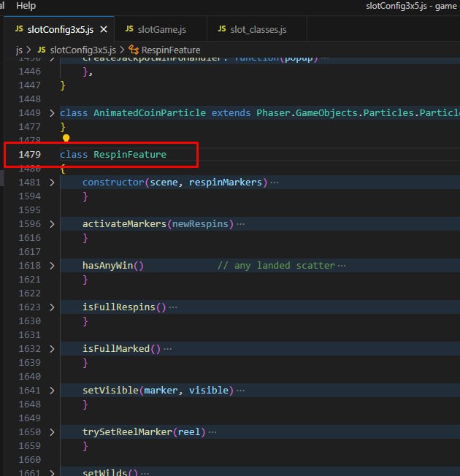
Task: Click the visible parameter in setVisible
Action: (209, 391)
